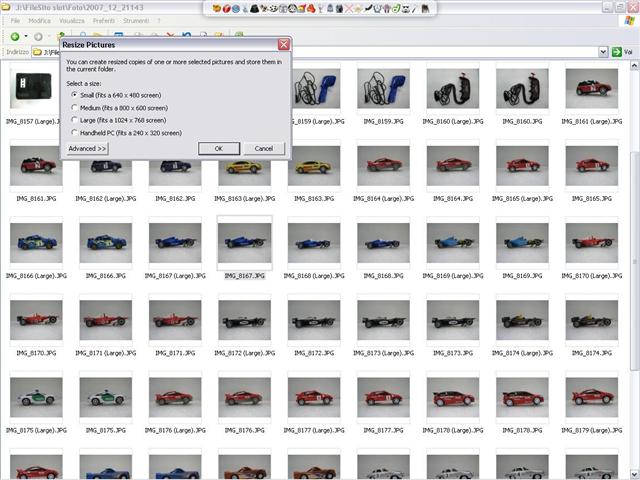Click the folder icon in the window title bar
640x480 pixels.
pyautogui.click(x=6, y=7)
